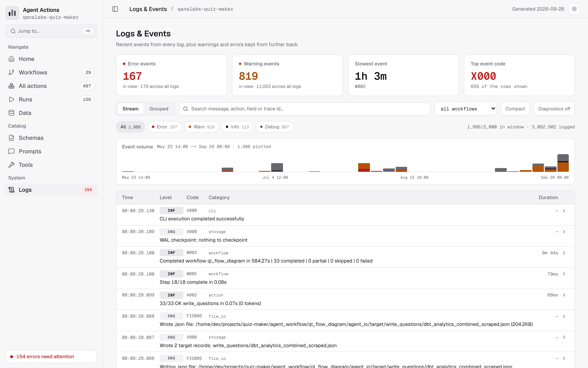The width and height of the screenshot is (588, 368).
Task: Open Prompts via the chat bubble icon
Action: click(11, 151)
